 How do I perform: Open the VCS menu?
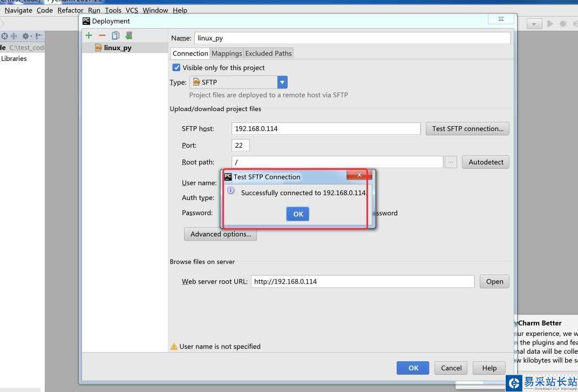point(132,10)
